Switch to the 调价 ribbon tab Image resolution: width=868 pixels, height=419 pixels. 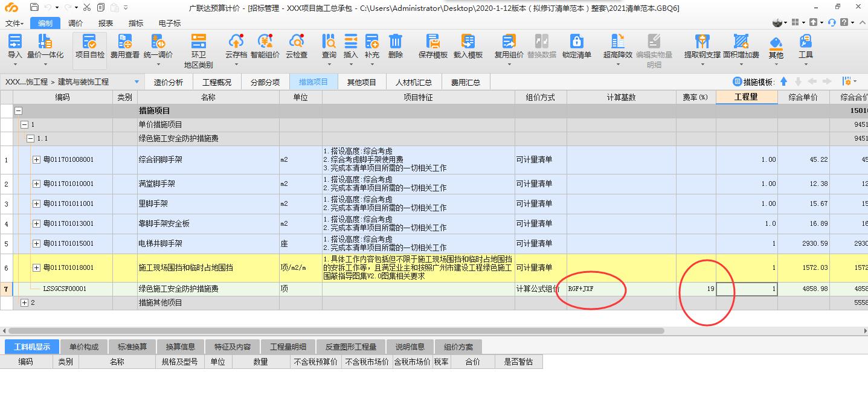coord(76,23)
